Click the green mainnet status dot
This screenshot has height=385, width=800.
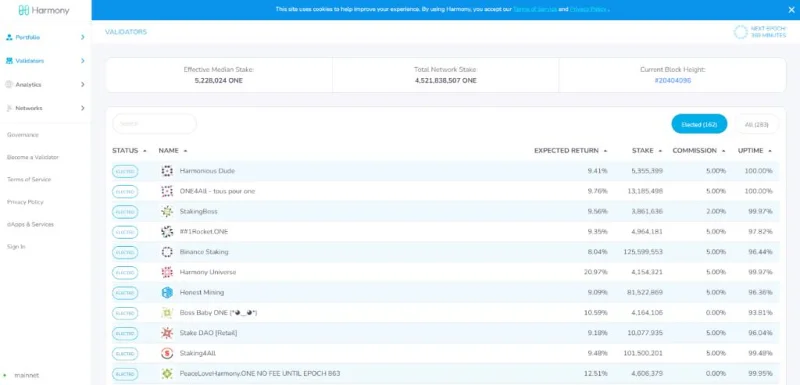pyautogui.click(x=5, y=375)
